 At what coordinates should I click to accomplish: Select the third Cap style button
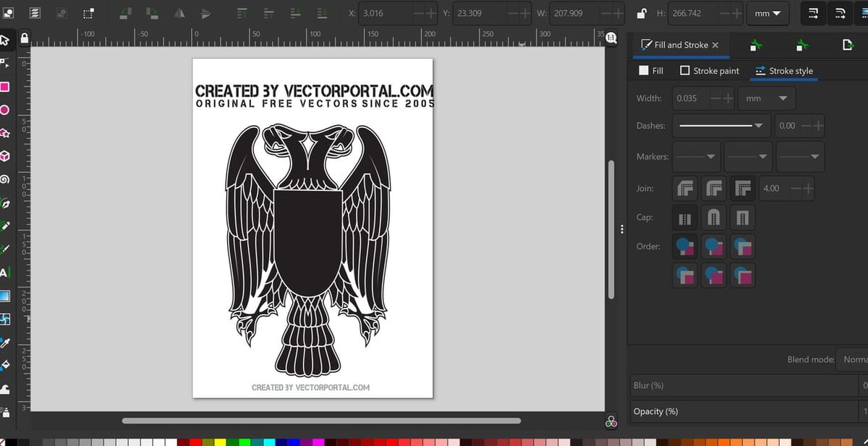pyautogui.click(x=742, y=218)
